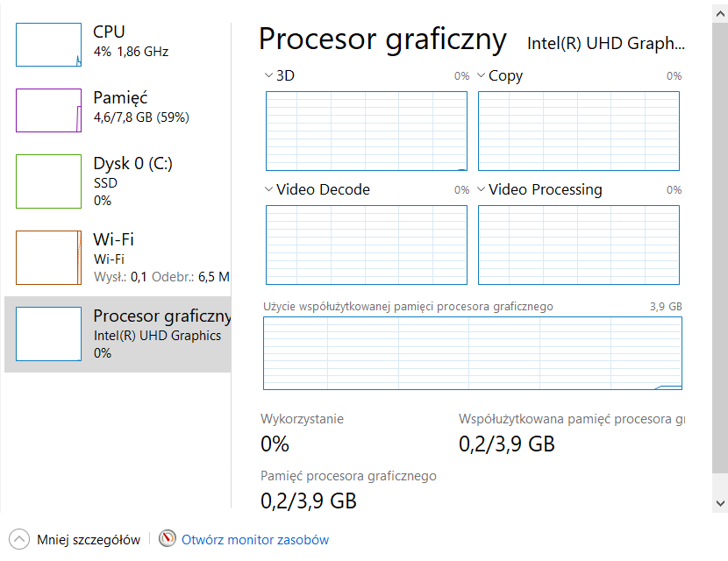Image resolution: width=728 pixels, height=561 pixels.
Task: Click the scrollbar down arrow
Action: [x=719, y=504]
